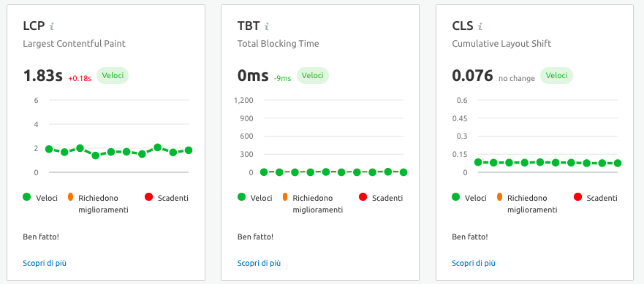The image size is (644, 284).
Task: Select the first data point on TBT chart
Action: coord(264,172)
